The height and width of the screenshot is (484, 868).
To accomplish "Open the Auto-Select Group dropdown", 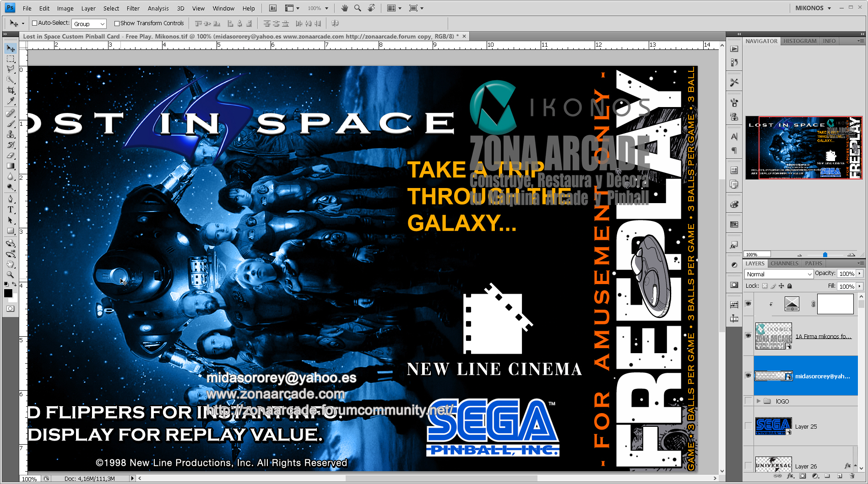I will click(x=89, y=24).
